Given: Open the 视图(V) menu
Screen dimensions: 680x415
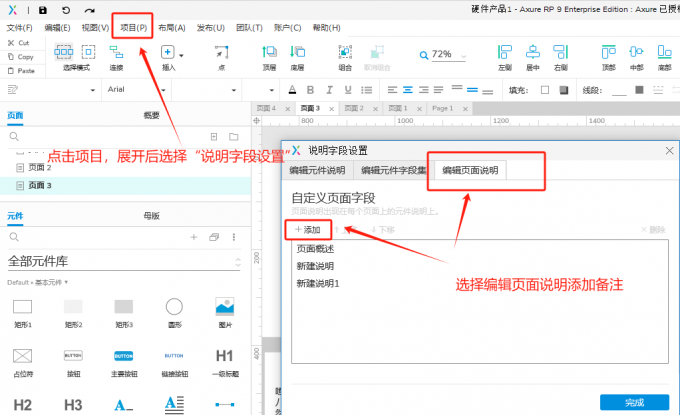Looking at the screenshot, I should tap(95, 28).
